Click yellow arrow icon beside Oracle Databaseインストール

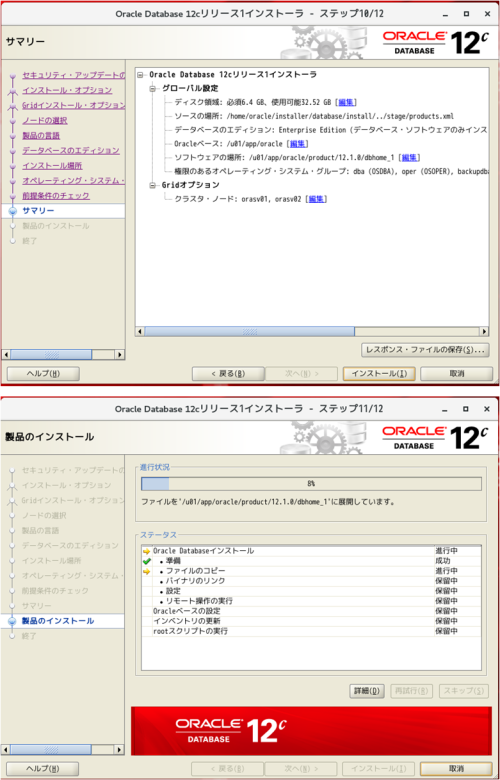point(146,551)
